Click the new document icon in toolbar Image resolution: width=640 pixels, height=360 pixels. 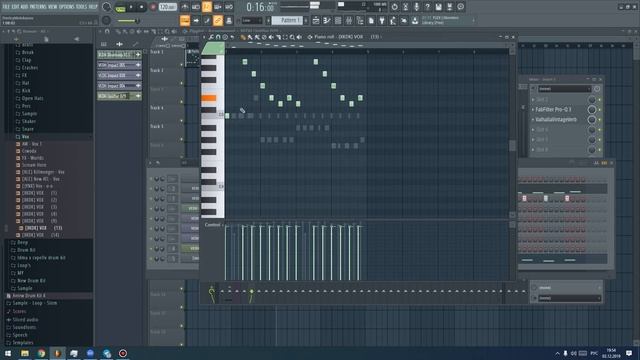(371, 20)
